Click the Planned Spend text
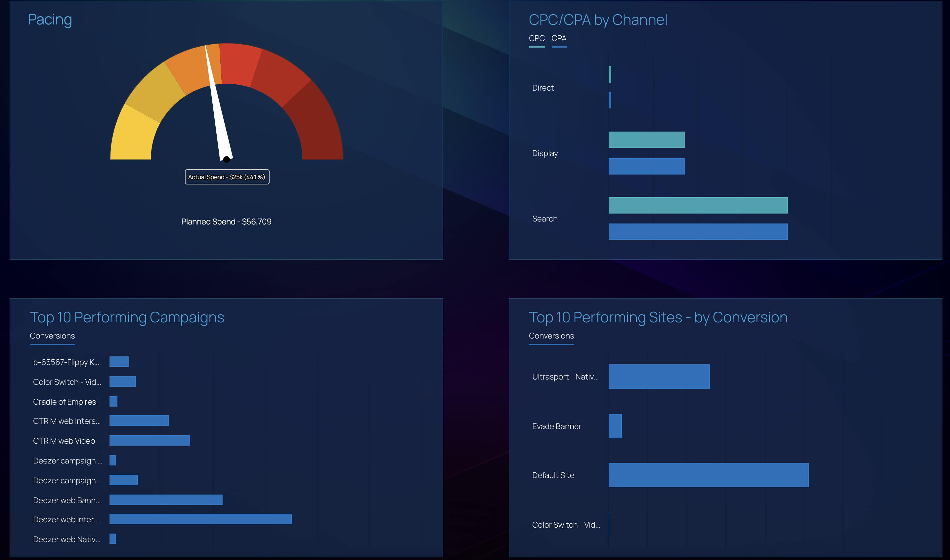The image size is (950, 560). pyautogui.click(x=227, y=222)
